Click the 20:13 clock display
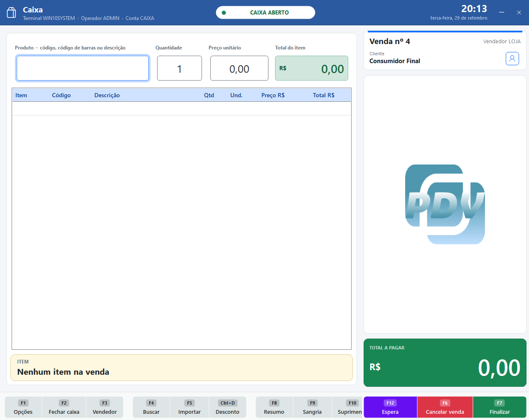 [x=474, y=9]
